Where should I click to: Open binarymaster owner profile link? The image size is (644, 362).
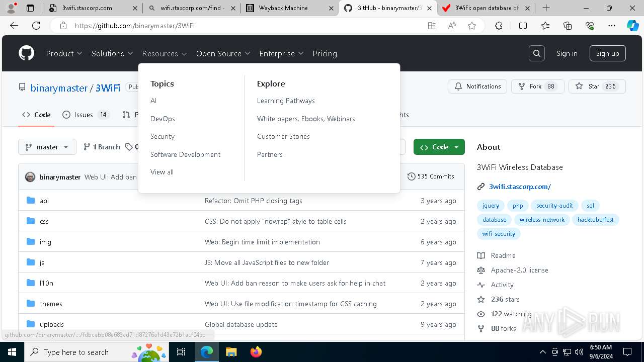(x=59, y=88)
